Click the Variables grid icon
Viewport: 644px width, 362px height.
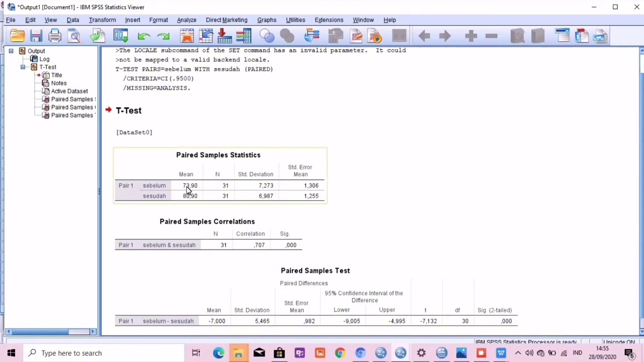click(244, 36)
